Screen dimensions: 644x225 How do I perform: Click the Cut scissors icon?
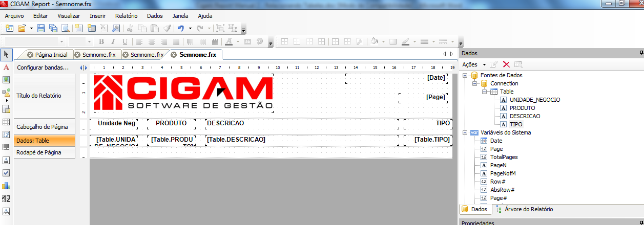point(130,28)
